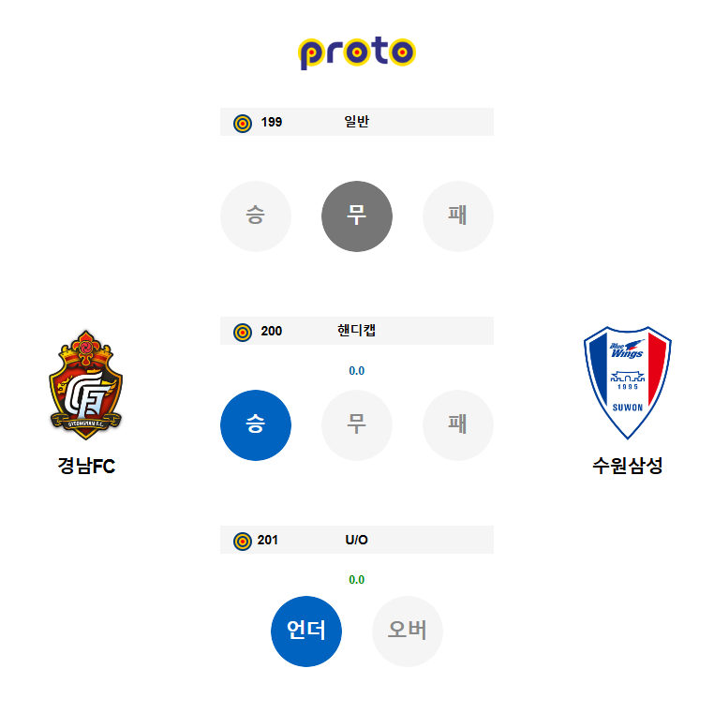Click the target icon beside game 200
Image resolution: width=714 pixels, height=728 pixels.
pos(243,332)
